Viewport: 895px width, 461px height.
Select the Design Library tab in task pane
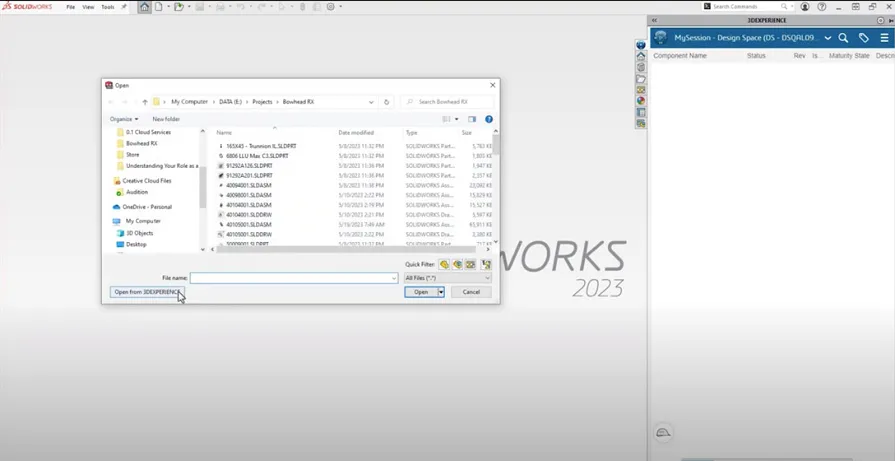coord(641,67)
